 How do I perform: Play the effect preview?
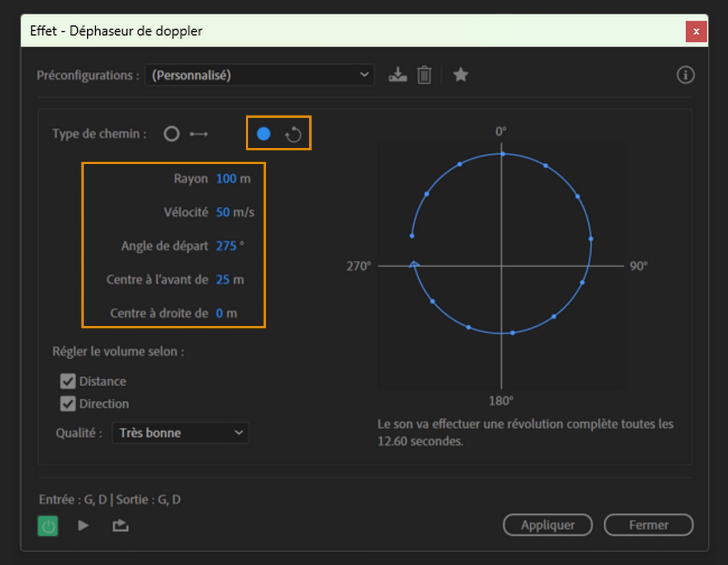83,526
